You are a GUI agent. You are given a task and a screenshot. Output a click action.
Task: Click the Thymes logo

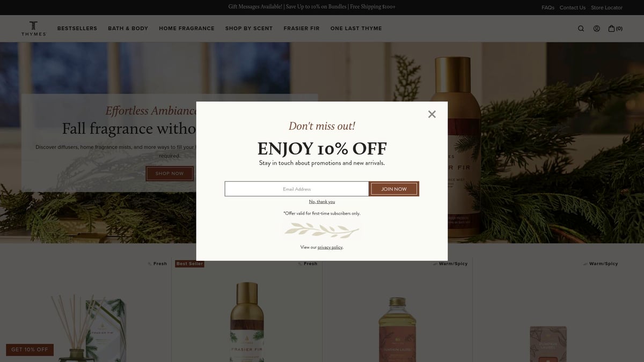point(34,28)
